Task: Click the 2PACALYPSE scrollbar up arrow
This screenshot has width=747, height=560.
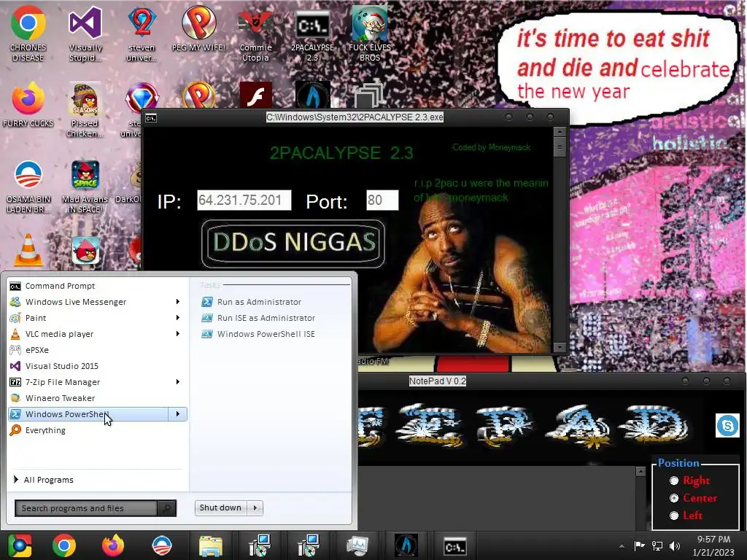Action: click(x=560, y=132)
